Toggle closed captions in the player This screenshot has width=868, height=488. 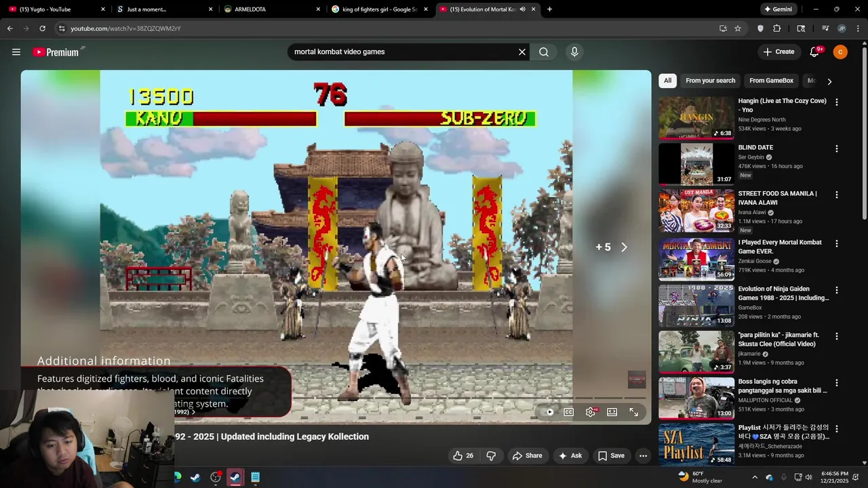(569, 412)
